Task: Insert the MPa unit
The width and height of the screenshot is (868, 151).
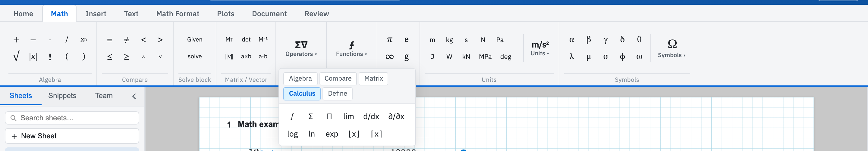Action: click(485, 57)
